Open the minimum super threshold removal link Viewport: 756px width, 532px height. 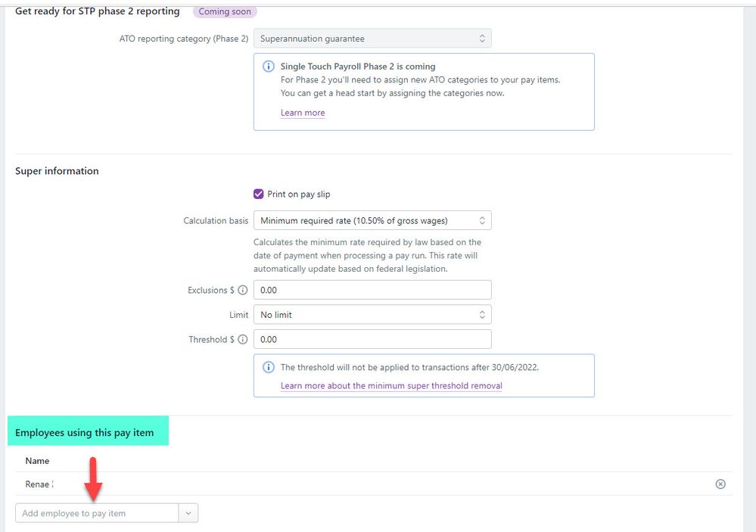390,386
